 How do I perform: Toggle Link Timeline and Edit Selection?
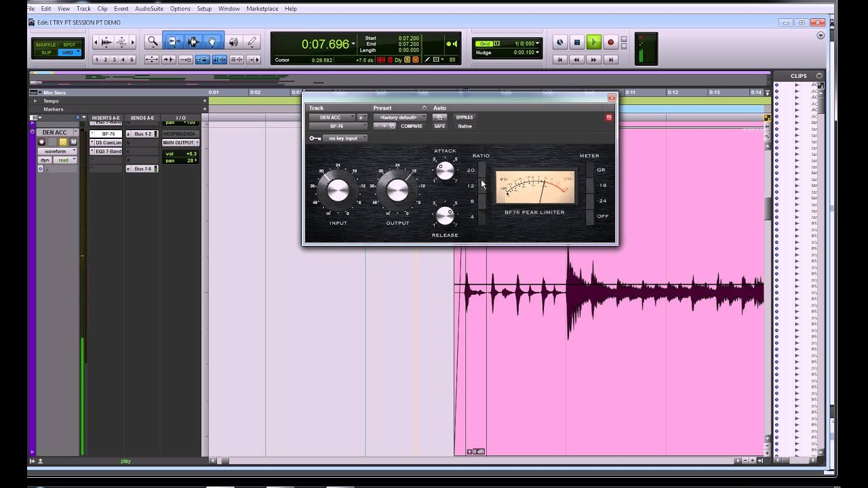point(220,60)
